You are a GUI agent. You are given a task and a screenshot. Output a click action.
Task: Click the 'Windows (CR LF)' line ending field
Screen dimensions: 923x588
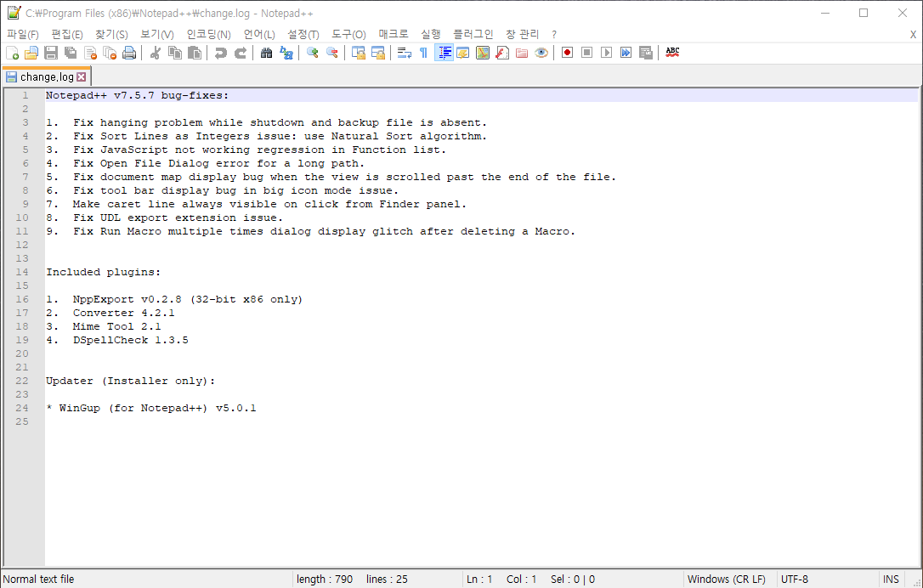click(x=727, y=580)
